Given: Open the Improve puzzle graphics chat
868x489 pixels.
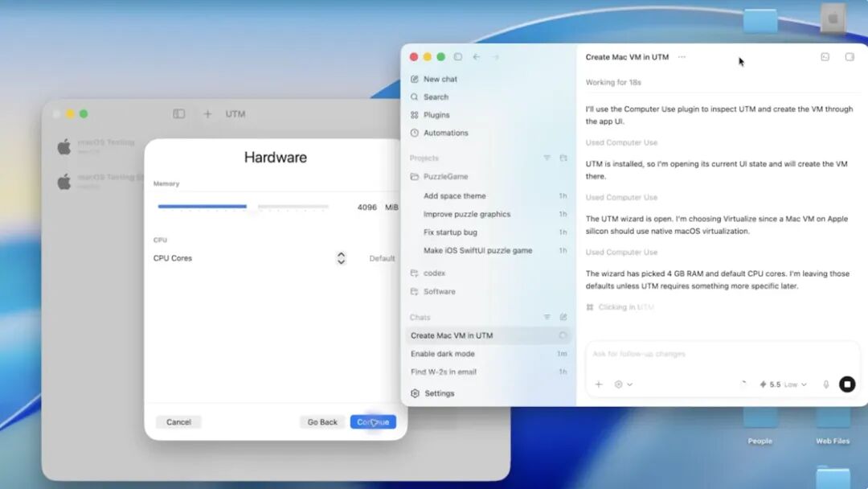Looking at the screenshot, I should 490,214.
